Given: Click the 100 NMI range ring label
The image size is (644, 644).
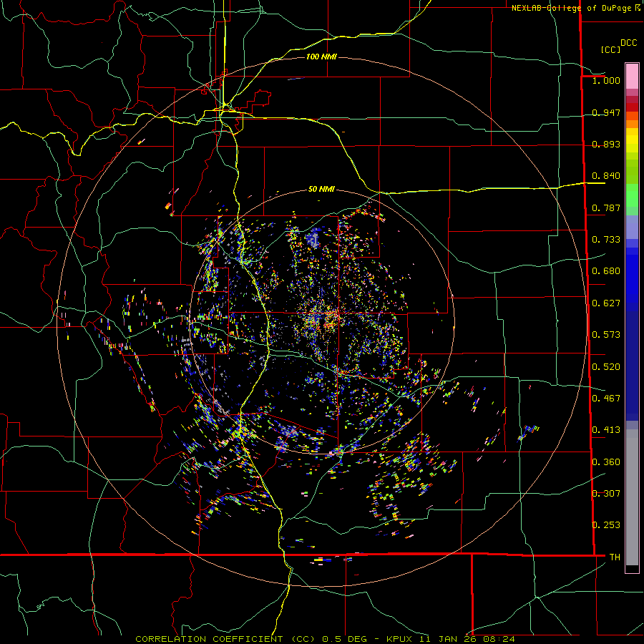Looking at the screenshot, I should click(321, 57).
